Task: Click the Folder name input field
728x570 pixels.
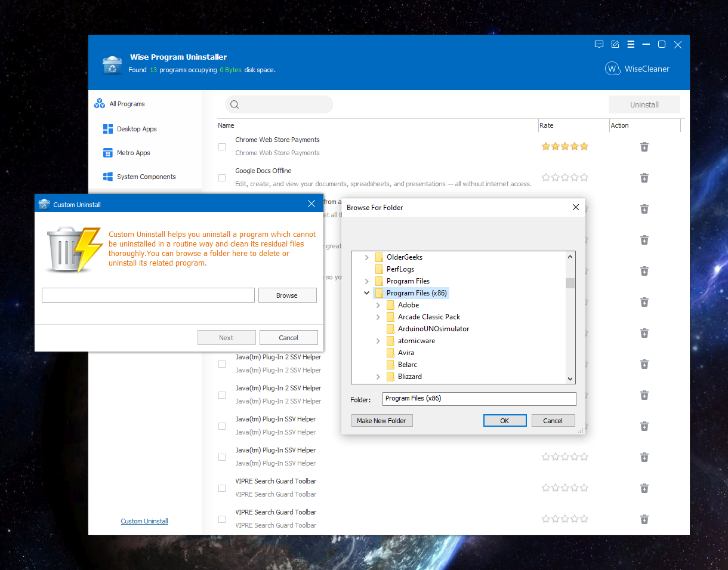Action: coord(479,399)
